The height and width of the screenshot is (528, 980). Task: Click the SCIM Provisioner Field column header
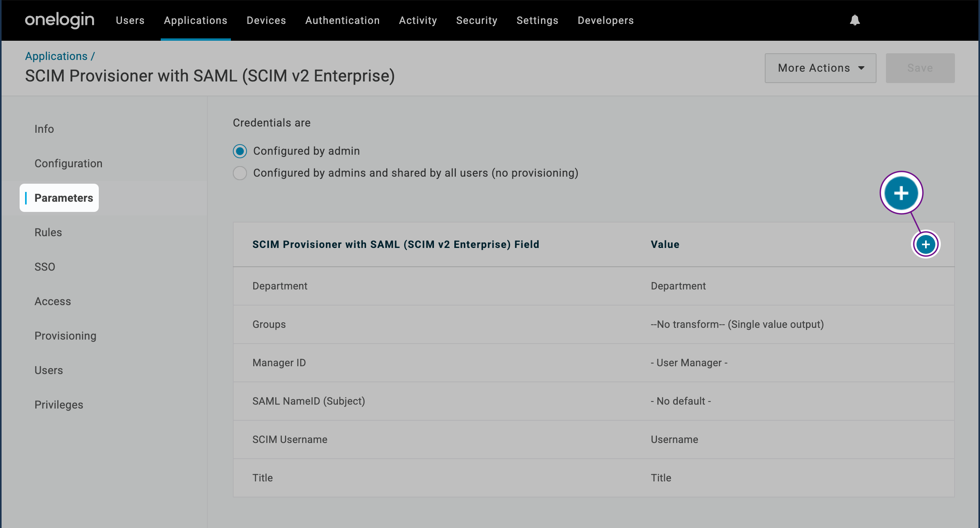tap(396, 245)
